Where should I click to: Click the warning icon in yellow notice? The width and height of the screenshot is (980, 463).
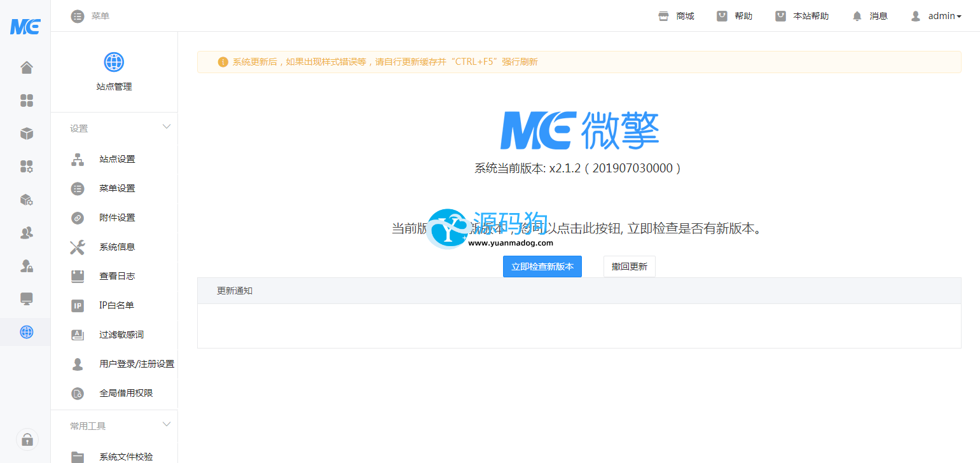coord(223,62)
